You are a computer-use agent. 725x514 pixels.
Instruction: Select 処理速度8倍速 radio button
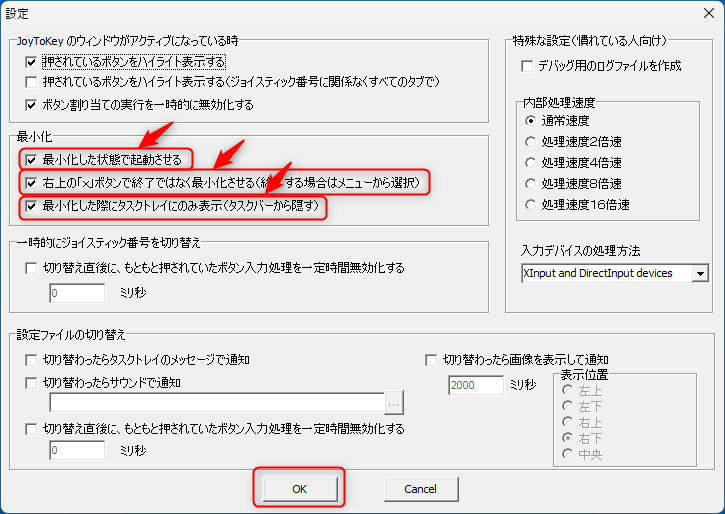coord(531,183)
